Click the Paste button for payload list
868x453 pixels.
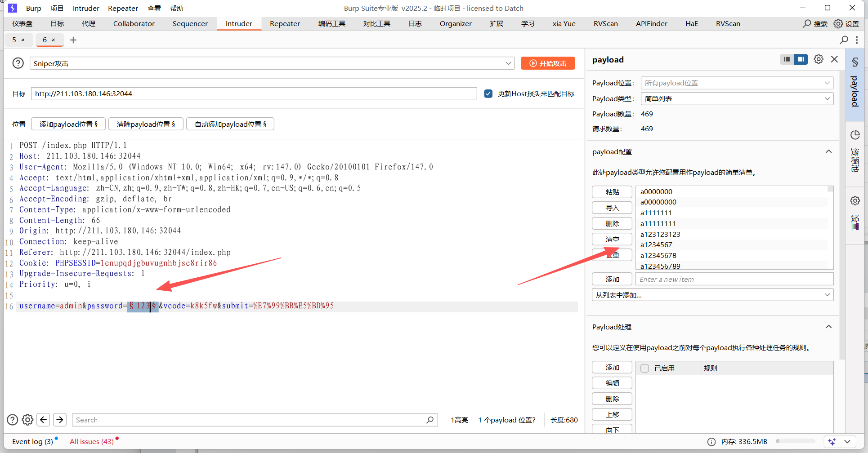coord(612,192)
